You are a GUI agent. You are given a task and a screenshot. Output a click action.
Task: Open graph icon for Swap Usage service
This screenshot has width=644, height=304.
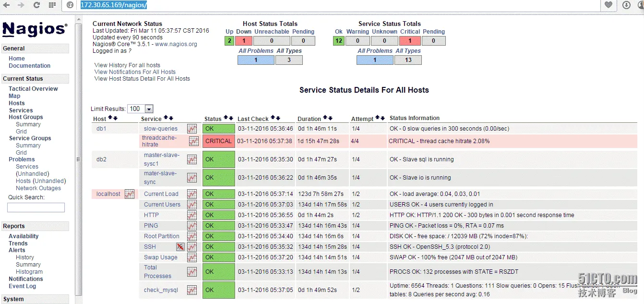[192, 257]
